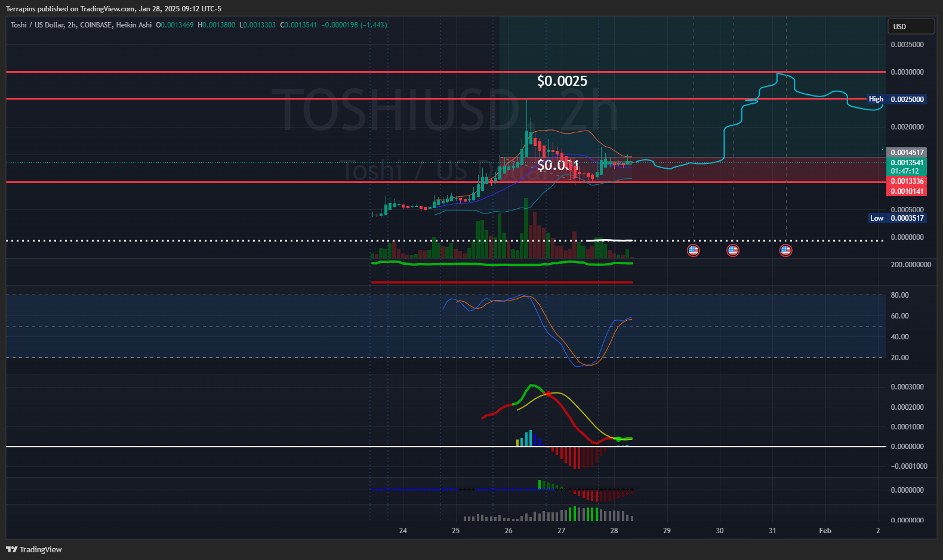Viewport: 943px width, 560px height.
Task: Click the red 0.0013336 price tag
Action: pos(907,181)
